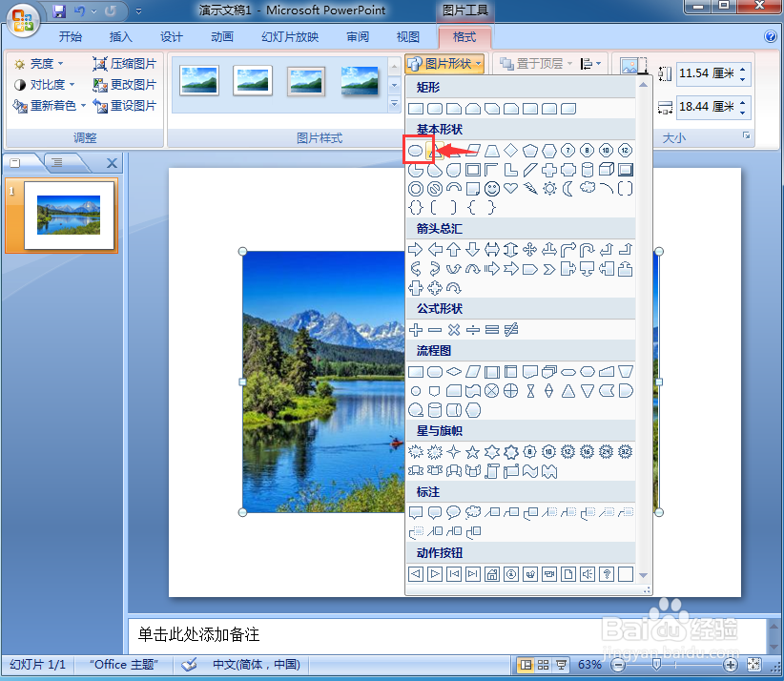This screenshot has width=784, height=681.
Task: Choose the 5-point star shape
Action: [x=472, y=452]
